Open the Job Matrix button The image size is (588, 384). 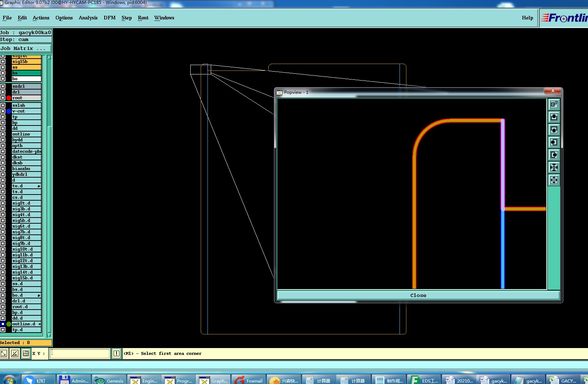26,48
